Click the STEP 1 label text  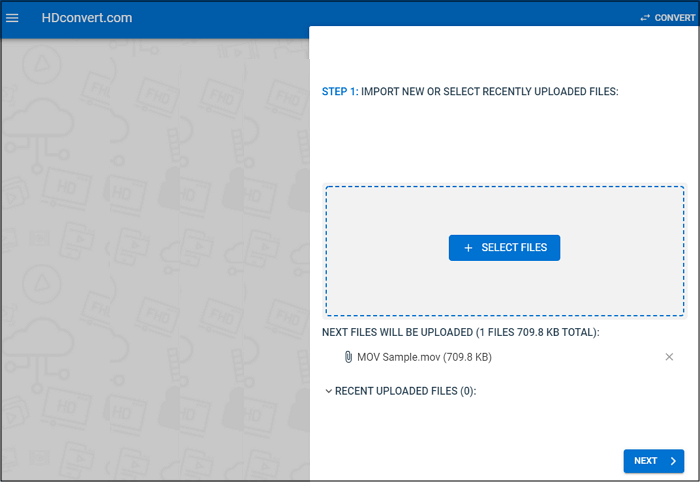click(339, 91)
